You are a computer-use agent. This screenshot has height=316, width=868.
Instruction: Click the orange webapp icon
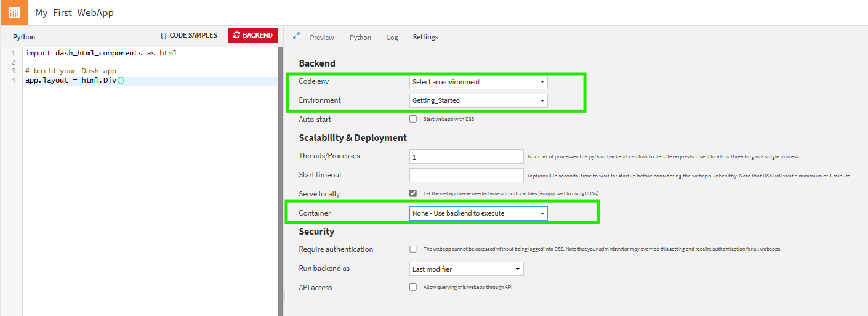click(x=14, y=12)
